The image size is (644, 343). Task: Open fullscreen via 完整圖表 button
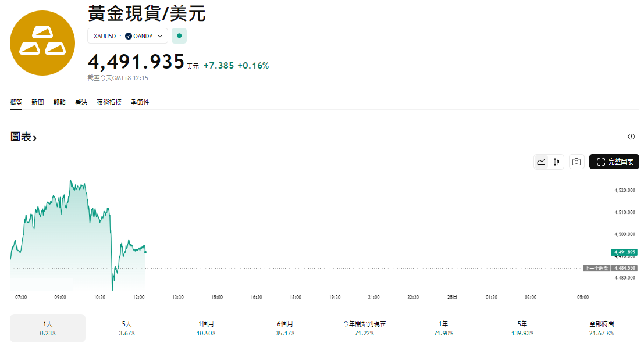click(x=614, y=162)
